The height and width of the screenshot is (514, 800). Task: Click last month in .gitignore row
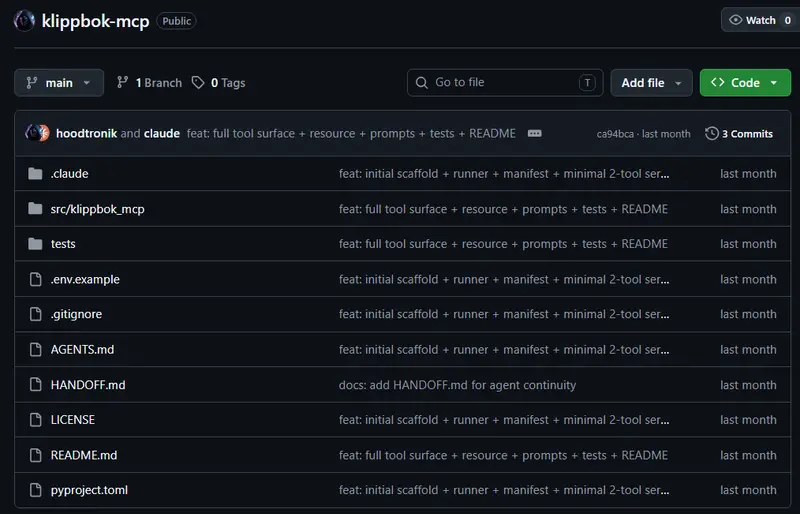tap(748, 314)
